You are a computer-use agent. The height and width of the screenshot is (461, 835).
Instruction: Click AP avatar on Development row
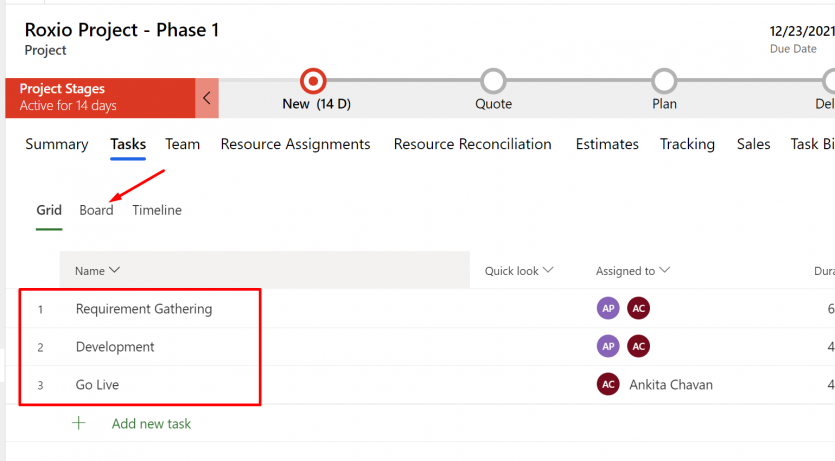pyautogui.click(x=608, y=346)
